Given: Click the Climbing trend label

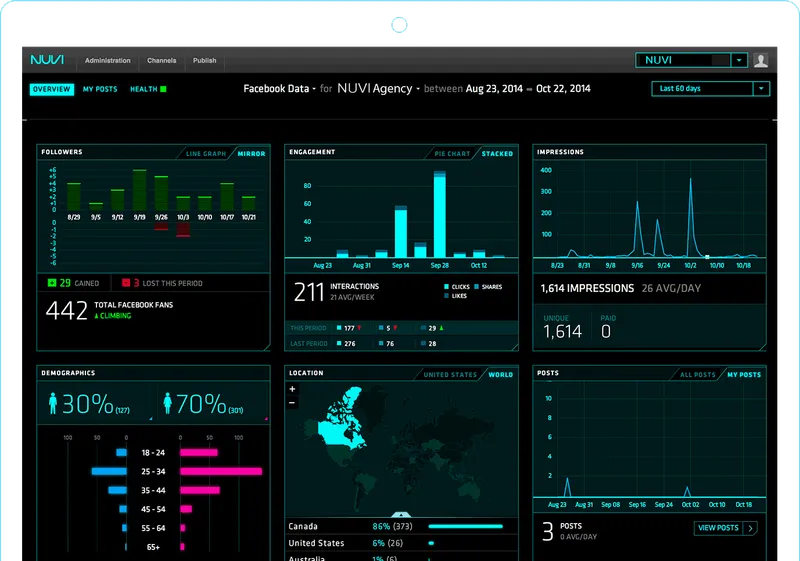Looking at the screenshot, I should coord(113,316).
